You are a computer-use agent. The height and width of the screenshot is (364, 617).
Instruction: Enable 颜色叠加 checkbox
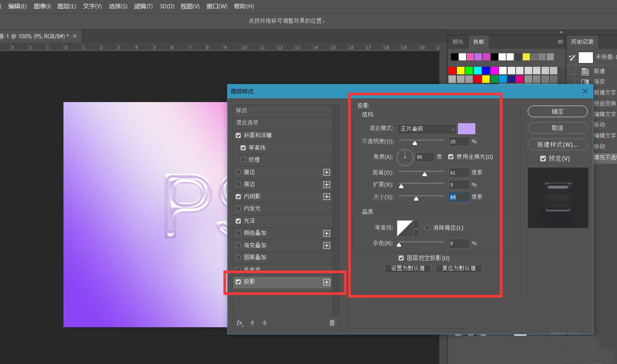click(x=238, y=233)
